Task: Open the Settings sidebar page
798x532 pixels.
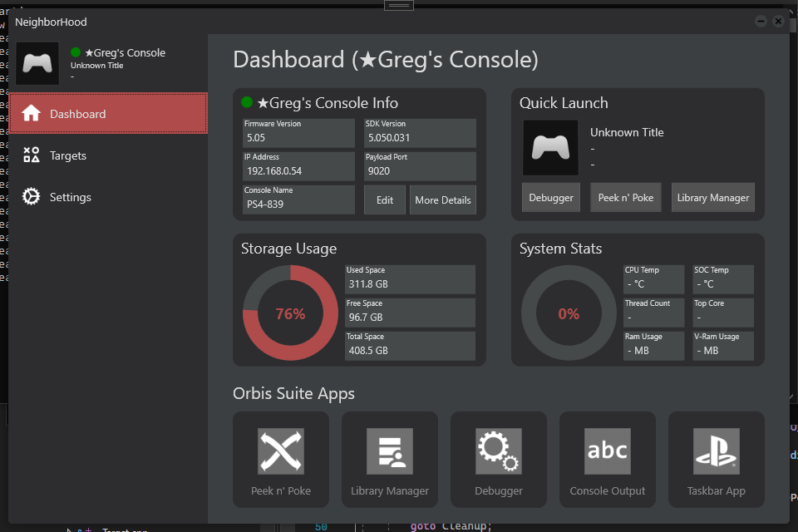Action: pyautogui.click(x=108, y=197)
